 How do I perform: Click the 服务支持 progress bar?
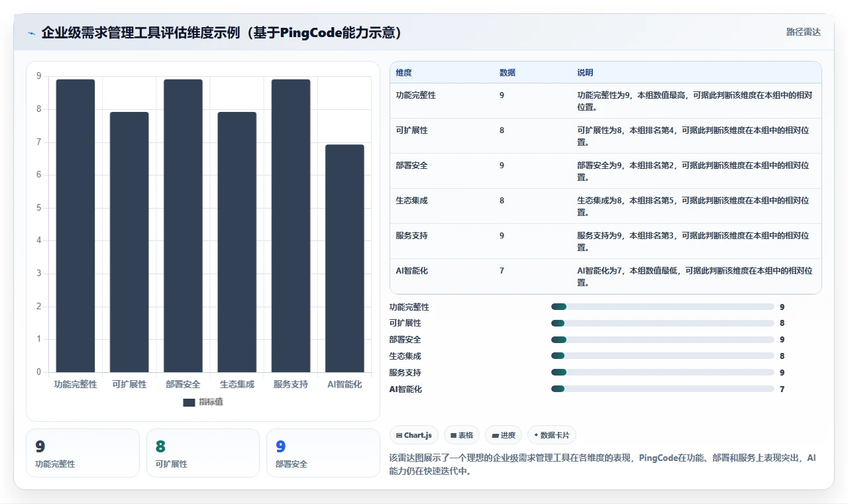tap(662, 372)
